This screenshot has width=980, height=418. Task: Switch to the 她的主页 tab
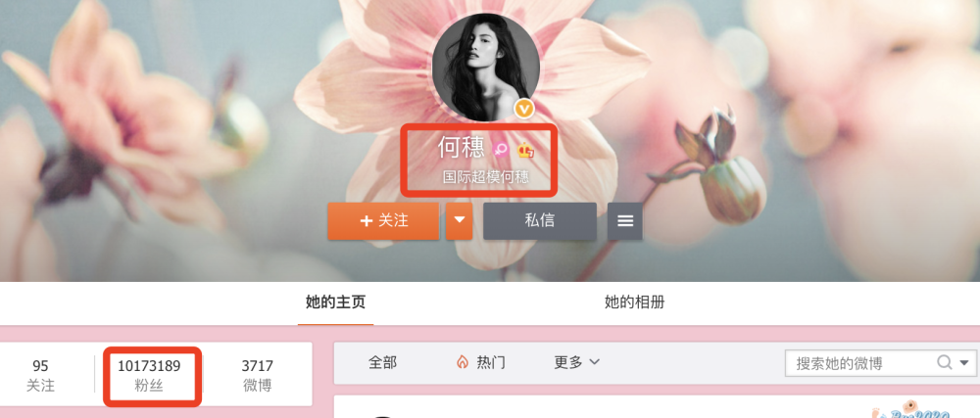(335, 303)
